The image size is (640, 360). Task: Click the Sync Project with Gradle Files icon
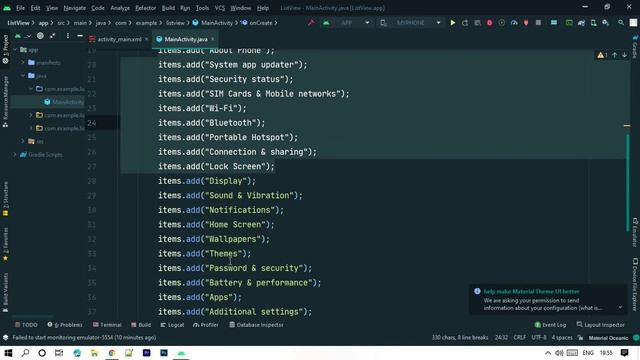(x=581, y=23)
